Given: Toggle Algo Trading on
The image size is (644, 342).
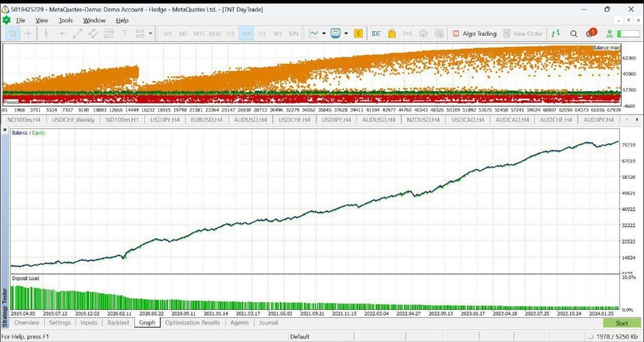Looking at the screenshot, I should 474,34.
